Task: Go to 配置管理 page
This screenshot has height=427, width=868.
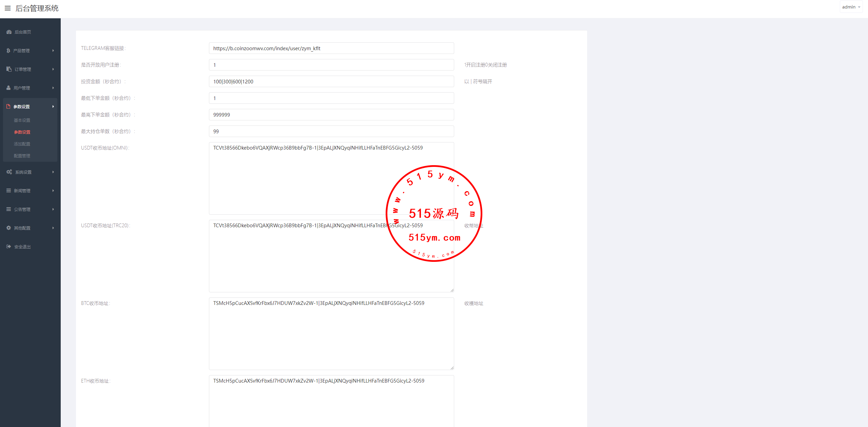Action: [22, 156]
